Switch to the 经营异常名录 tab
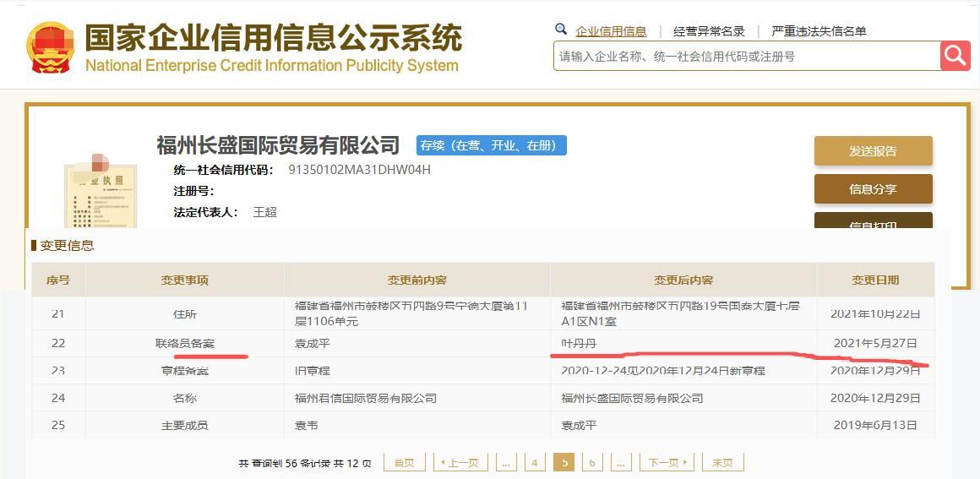Screen dimensions: 980x479 pyautogui.click(x=709, y=31)
